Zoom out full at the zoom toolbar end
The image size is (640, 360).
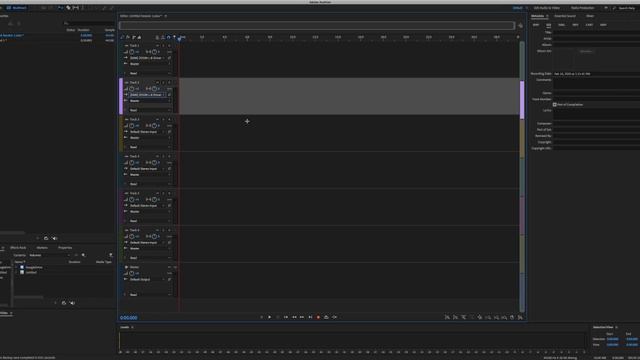520,317
